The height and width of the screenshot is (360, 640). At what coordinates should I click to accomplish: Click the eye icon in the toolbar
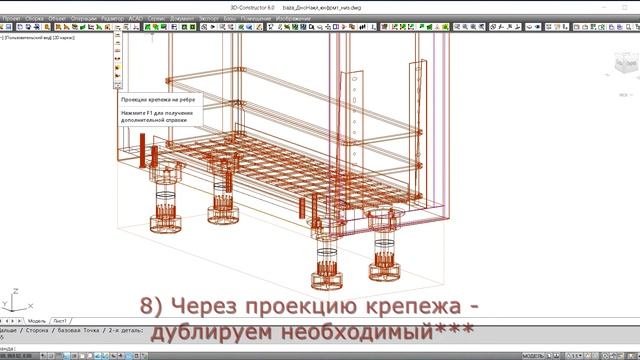pyautogui.click(x=538, y=27)
